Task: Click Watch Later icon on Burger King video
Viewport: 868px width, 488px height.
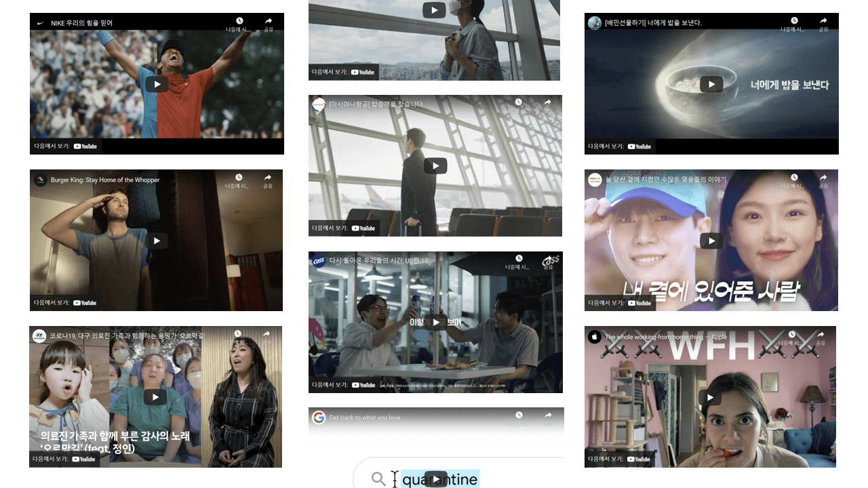Action: coord(239,178)
